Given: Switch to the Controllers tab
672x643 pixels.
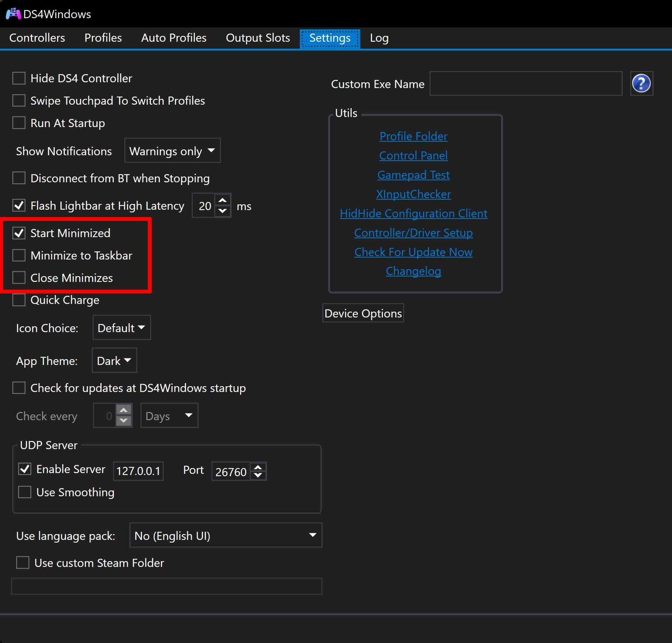Looking at the screenshot, I should coord(37,38).
